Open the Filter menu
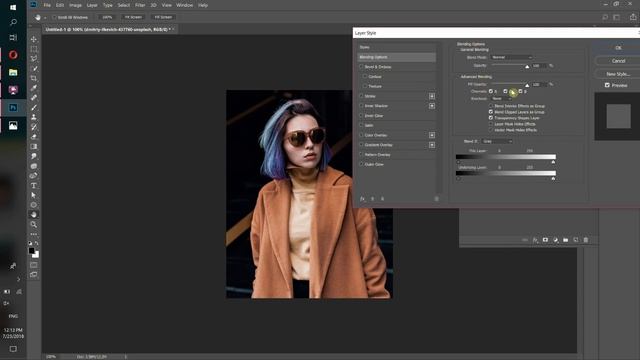Screen dimensions: 640x360 (140, 5)
